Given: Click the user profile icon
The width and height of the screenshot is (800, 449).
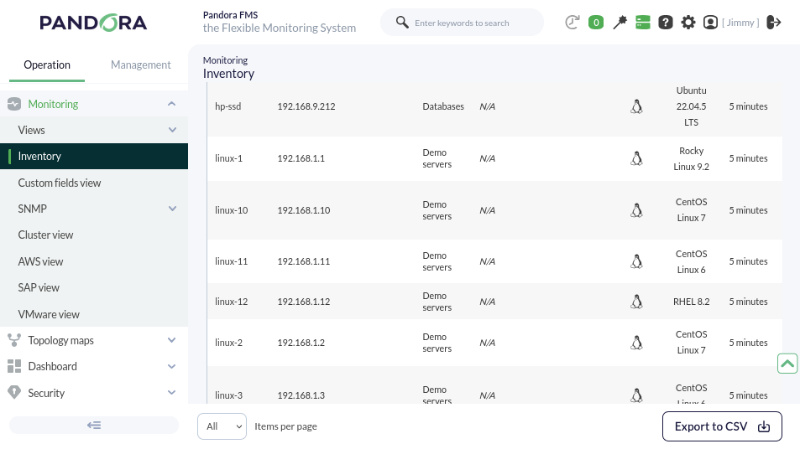Looking at the screenshot, I should point(710,22).
